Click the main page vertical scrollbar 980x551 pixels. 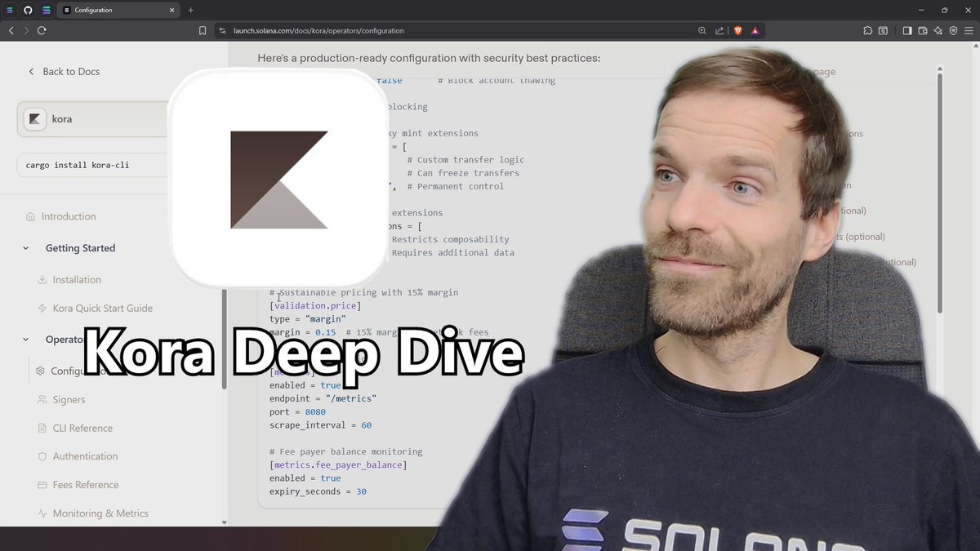pyautogui.click(x=939, y=192)
